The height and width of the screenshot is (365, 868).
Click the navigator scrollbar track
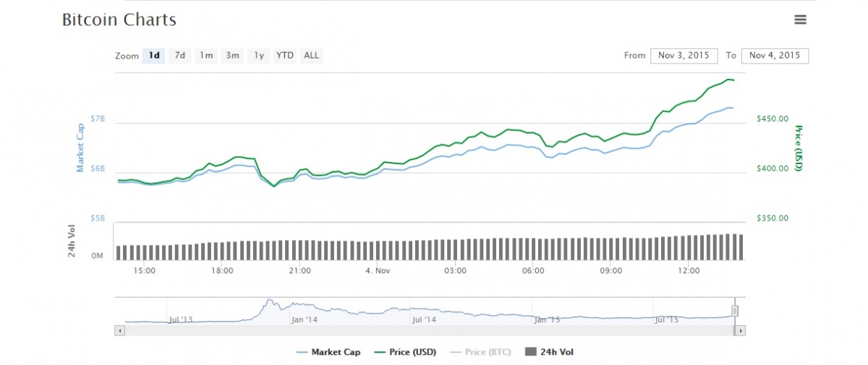click(x=430, y=330)
